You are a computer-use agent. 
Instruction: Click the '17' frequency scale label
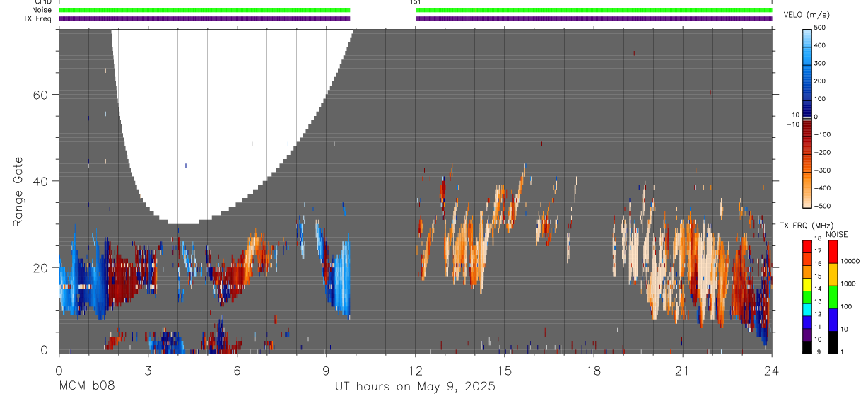tap(817, 251)
